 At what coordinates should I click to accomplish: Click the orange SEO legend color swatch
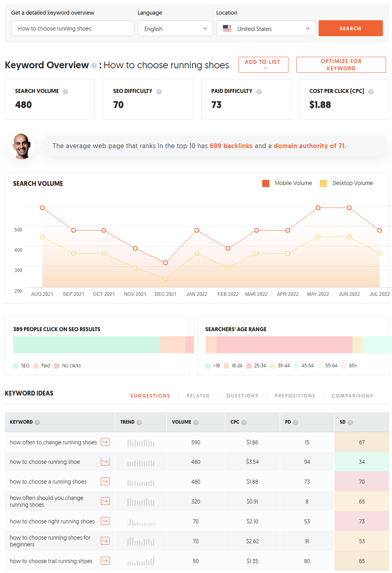point(16,365)
